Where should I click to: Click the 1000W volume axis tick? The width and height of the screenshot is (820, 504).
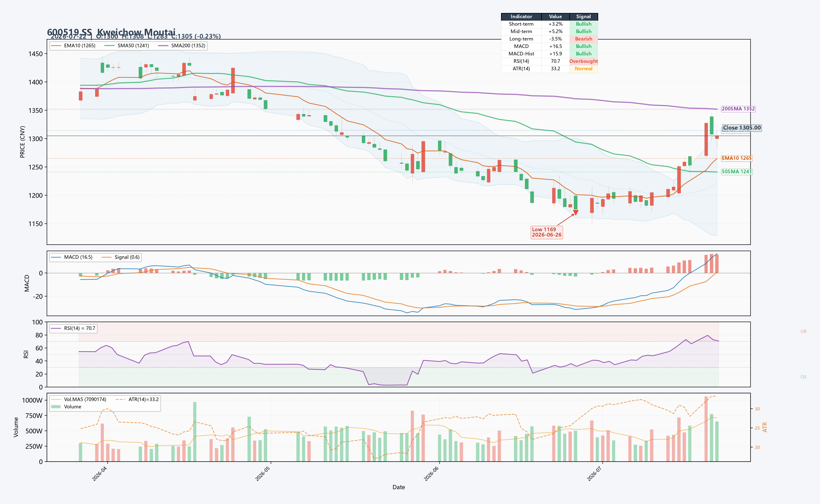click(x=32, y=400)
